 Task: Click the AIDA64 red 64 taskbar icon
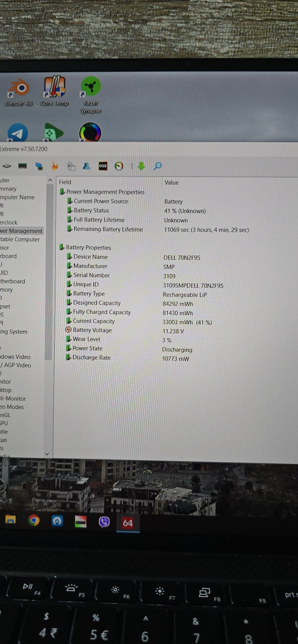pyautogui.click(x=128, y=523)
